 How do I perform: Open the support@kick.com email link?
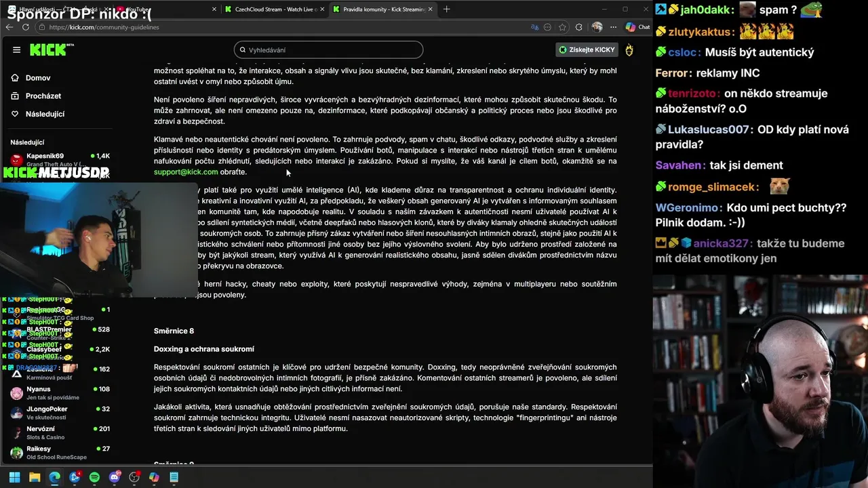[186, 171]
